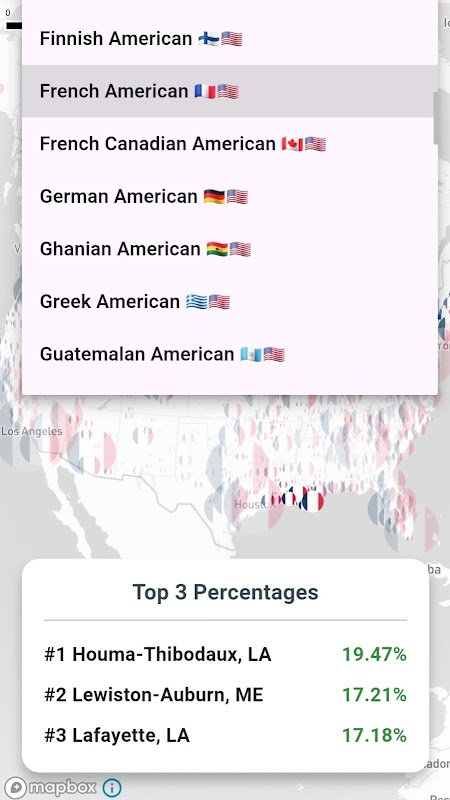
Task: Click the Ghana flag emoji
Action: click(217, 249)
